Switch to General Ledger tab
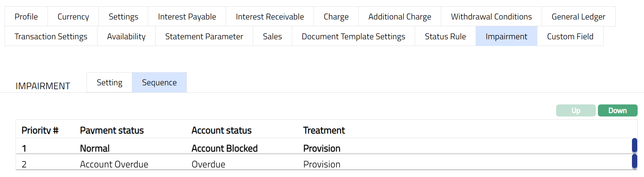644x177 pixels. coord(578,17)
